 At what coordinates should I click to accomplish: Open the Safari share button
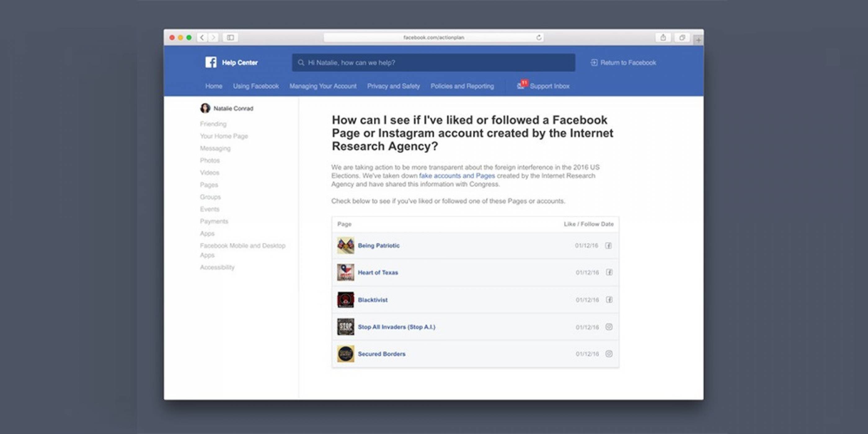[x=663, y=38]
